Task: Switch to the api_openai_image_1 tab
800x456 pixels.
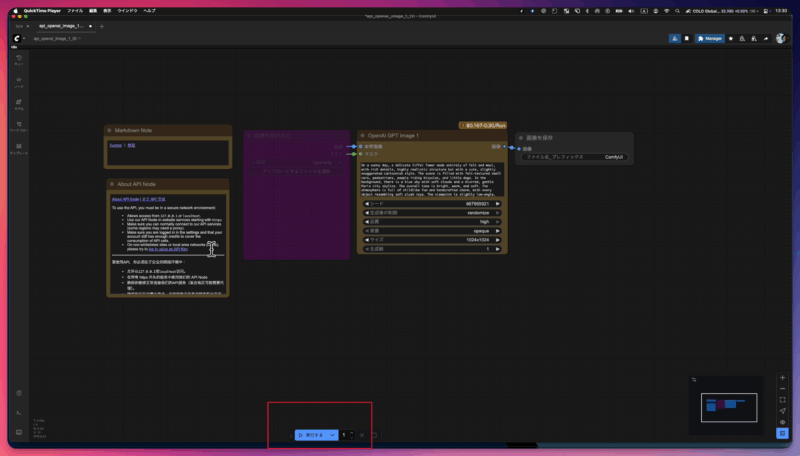Action: pyautogui.click(x=60, y=25)
